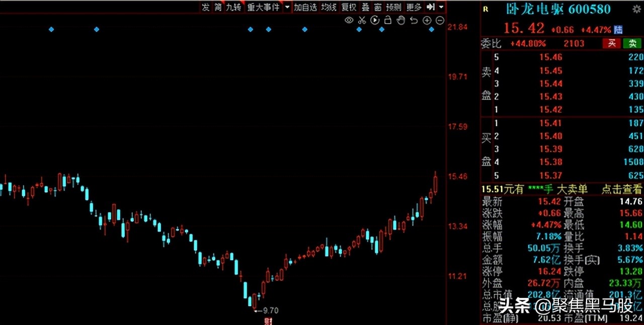
Task: Toggle the padlock lock icon
Action: click(388, 20)
